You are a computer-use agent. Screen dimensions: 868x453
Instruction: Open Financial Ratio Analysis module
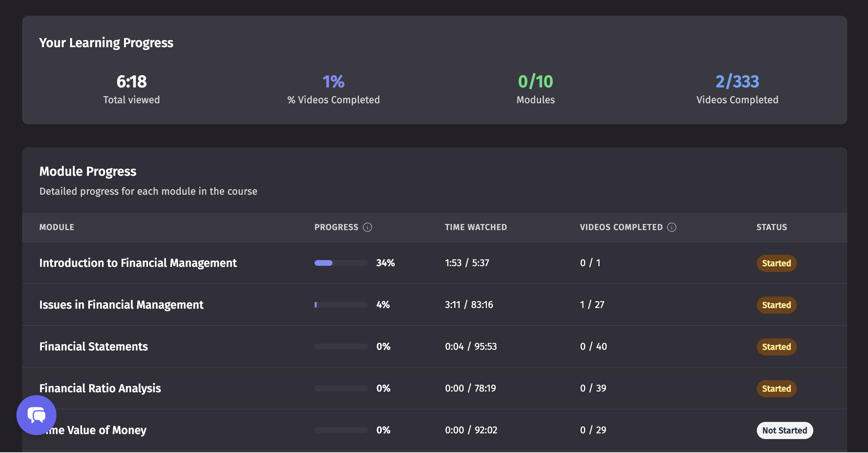pyautogui.click(x=100, y=388)
